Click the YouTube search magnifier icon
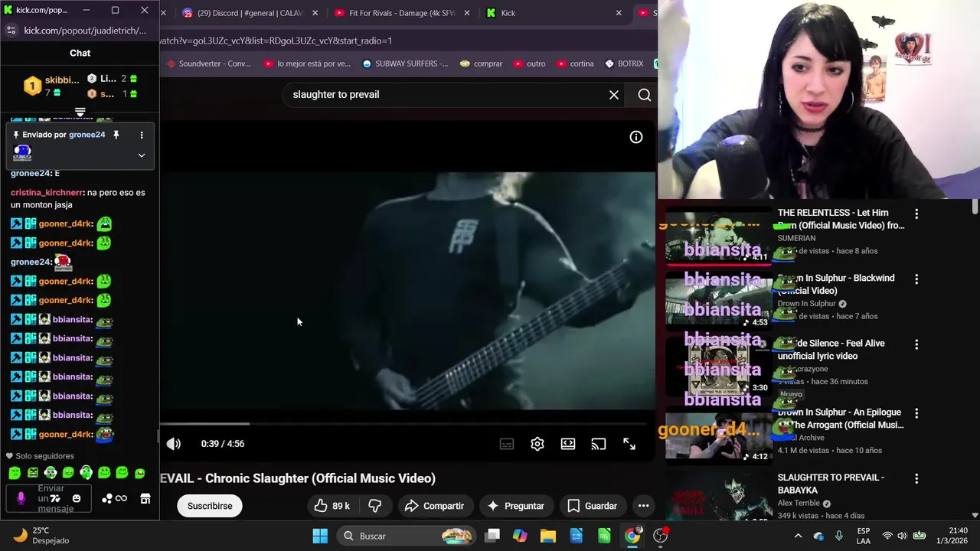Image resolution: width=980 pixels, height=551 pixels. point(645,95)
